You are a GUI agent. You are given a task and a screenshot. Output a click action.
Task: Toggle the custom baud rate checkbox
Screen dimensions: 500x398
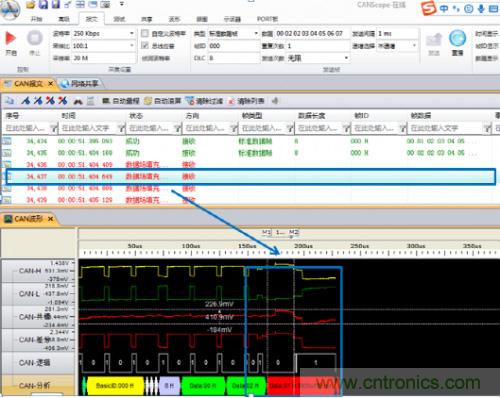pyautogui.click(x=145, y=34)
